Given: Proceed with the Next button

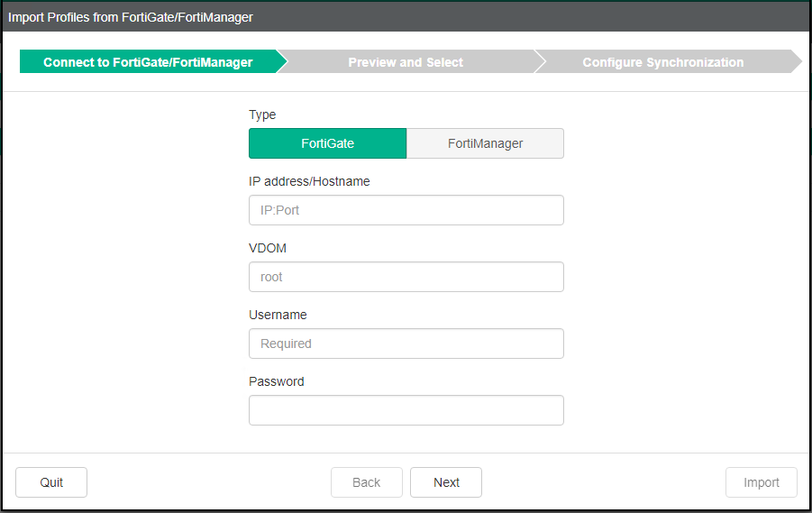Looking at the screenshot, I should (446, 482).
